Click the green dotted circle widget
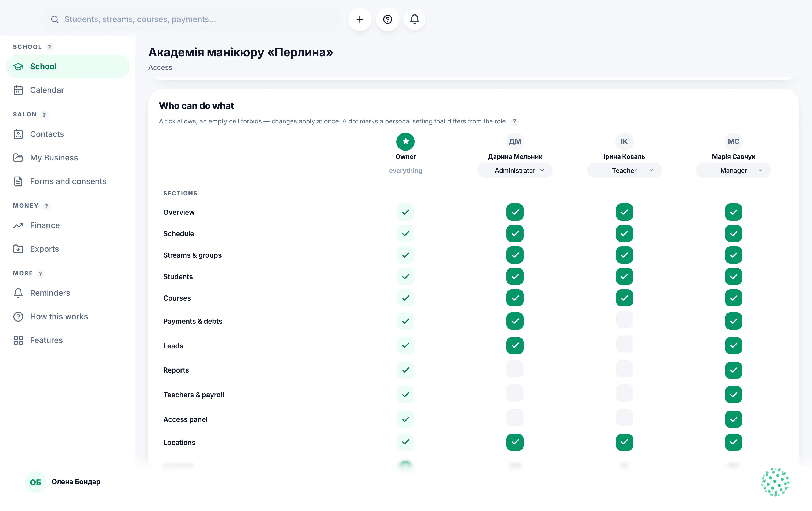Viewport: 812px width, 511px height. [x=775, y=482]
